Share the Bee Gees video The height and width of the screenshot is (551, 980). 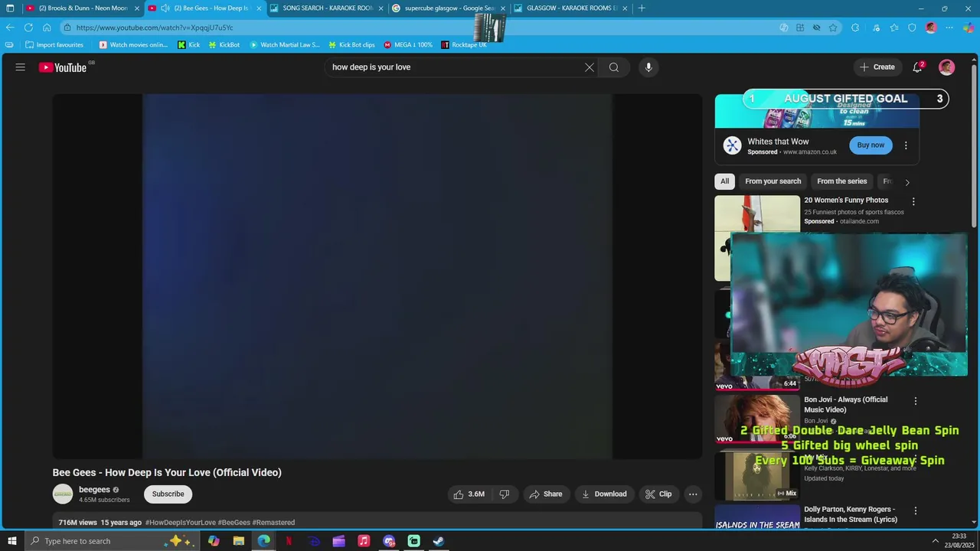(x=546, y=494)
